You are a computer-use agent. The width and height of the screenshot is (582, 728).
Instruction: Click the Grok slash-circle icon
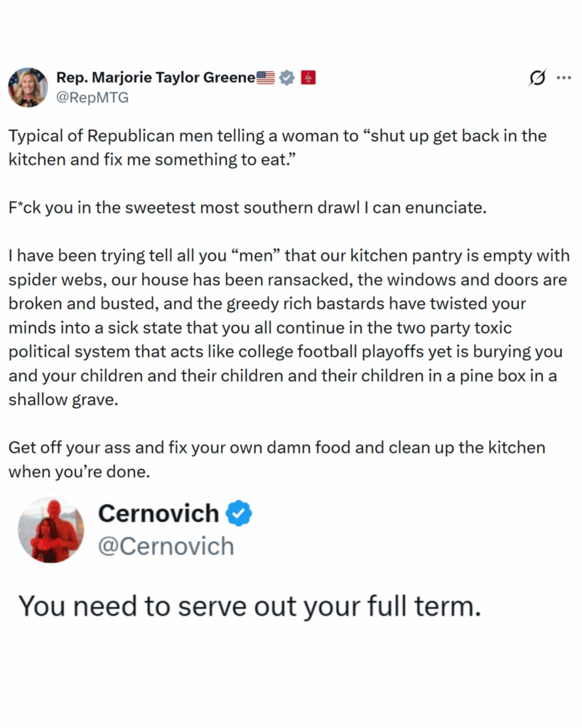pos(538,78)
